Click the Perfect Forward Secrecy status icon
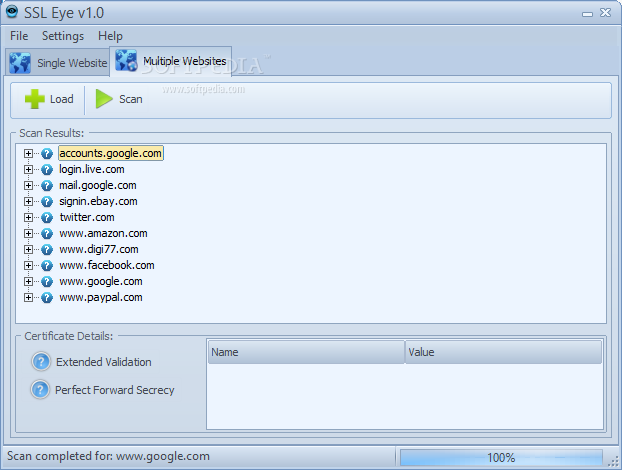This screenshot has width=622, height=470. [40, 389]
